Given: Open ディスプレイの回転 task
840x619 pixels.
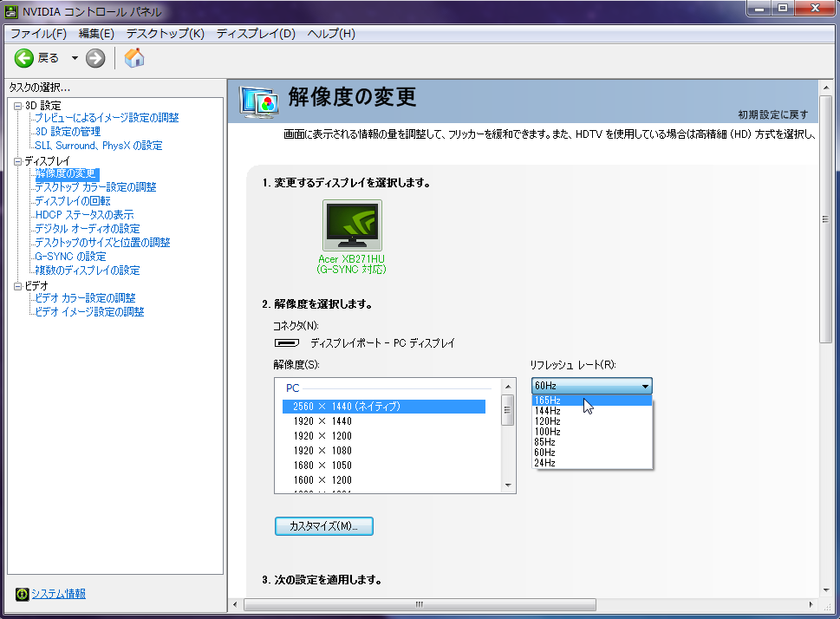Looking at the screenshot, I should (72, 201).
